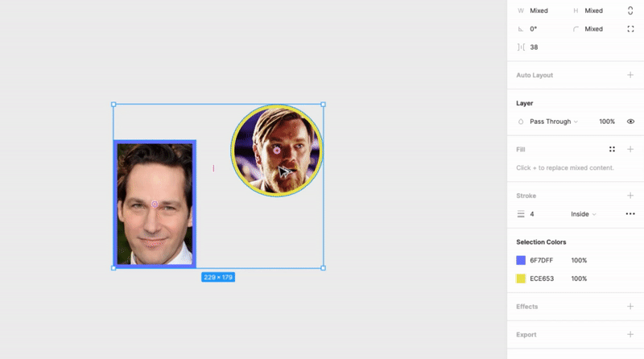Image resolution: width=644 pixels, height=359 pixels.
Task: Click the Auto Layout section label
Action: (x=535, y=75)
